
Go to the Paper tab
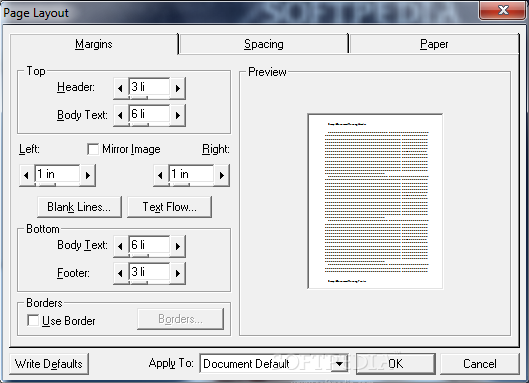point(434,44)
